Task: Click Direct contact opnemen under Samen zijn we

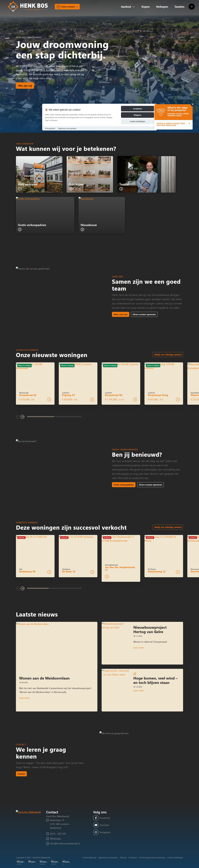Action: tap(144, 314)
